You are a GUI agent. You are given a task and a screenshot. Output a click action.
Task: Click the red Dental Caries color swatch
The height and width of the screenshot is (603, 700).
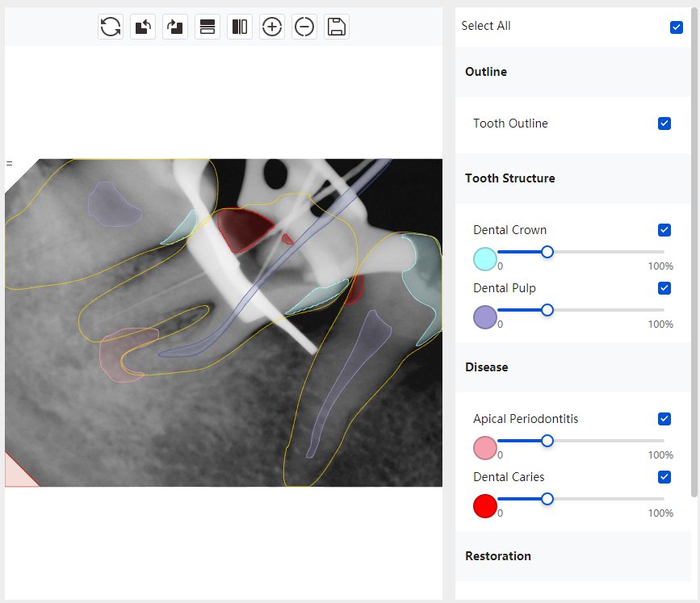[x=485, y=506]
